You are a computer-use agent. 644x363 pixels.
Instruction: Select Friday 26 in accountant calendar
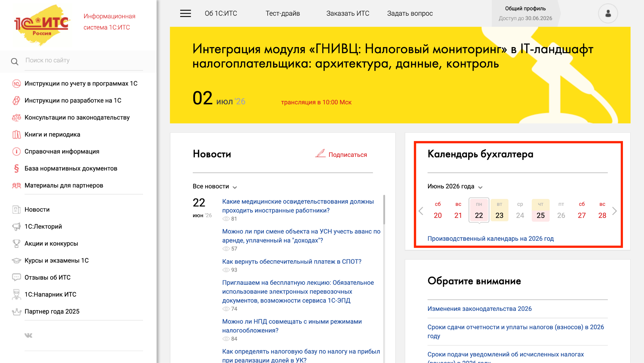(561, 210)
